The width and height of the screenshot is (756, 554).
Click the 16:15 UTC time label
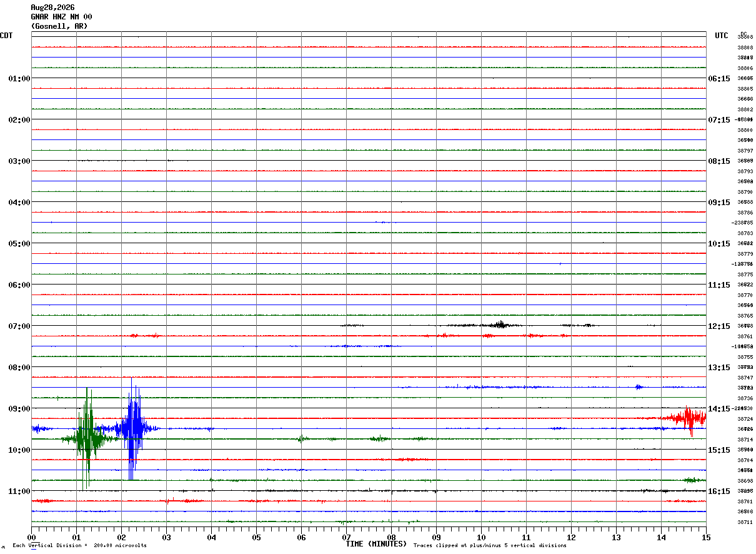tap(719, 491)
